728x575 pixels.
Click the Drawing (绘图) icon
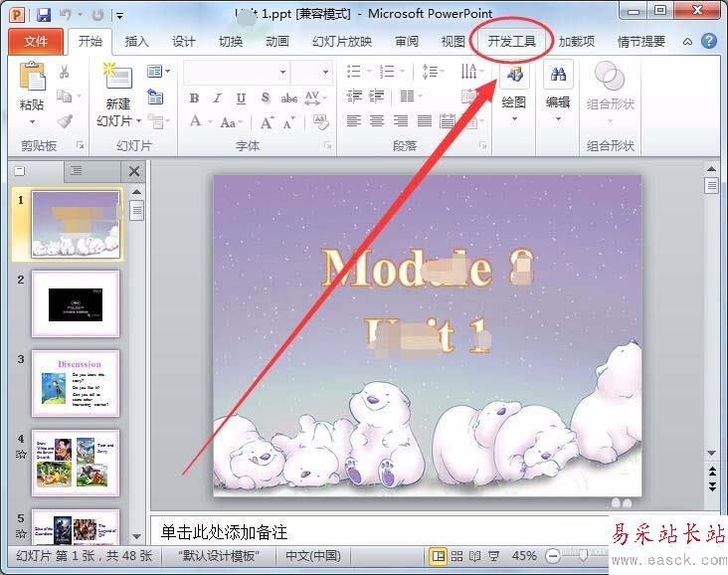(514, 75)
